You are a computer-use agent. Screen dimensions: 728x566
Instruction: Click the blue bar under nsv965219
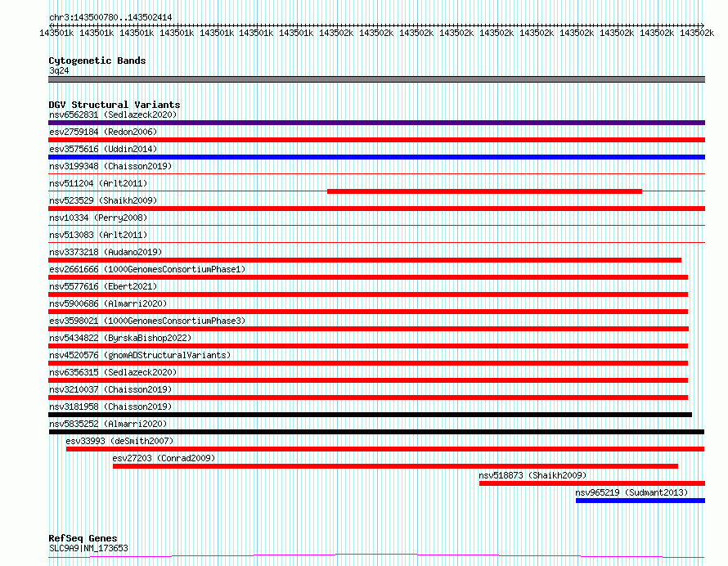[x=640, y=501]
